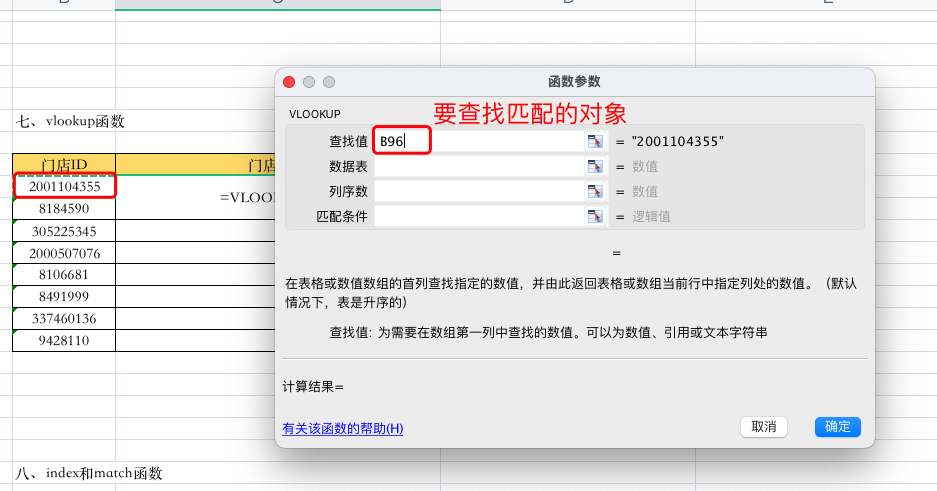Image resolution: width=937 pixels, height=491 pixels.
Task: Open the 有关该函数的帮助(H) link
Action: pos(342,428)
